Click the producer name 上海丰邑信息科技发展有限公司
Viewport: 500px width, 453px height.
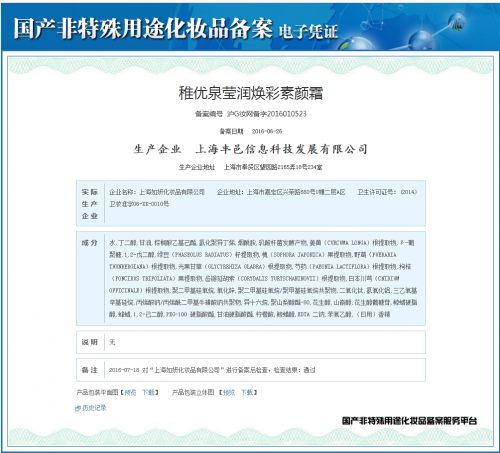coord(282,149)
